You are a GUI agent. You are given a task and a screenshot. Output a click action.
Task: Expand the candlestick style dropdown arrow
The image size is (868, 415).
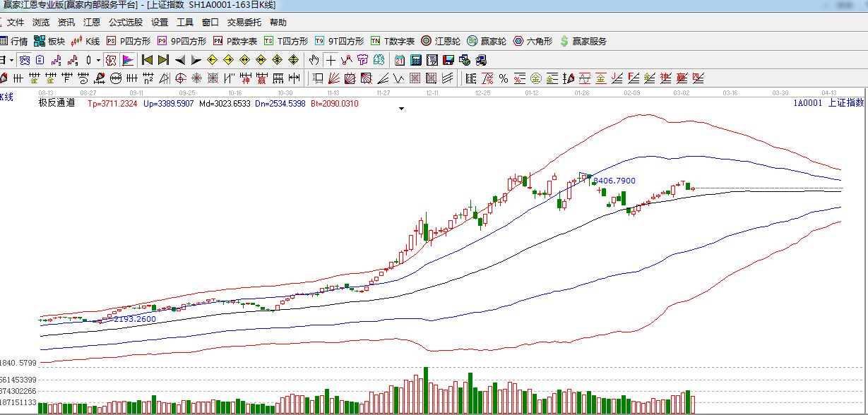pos(98,59)
